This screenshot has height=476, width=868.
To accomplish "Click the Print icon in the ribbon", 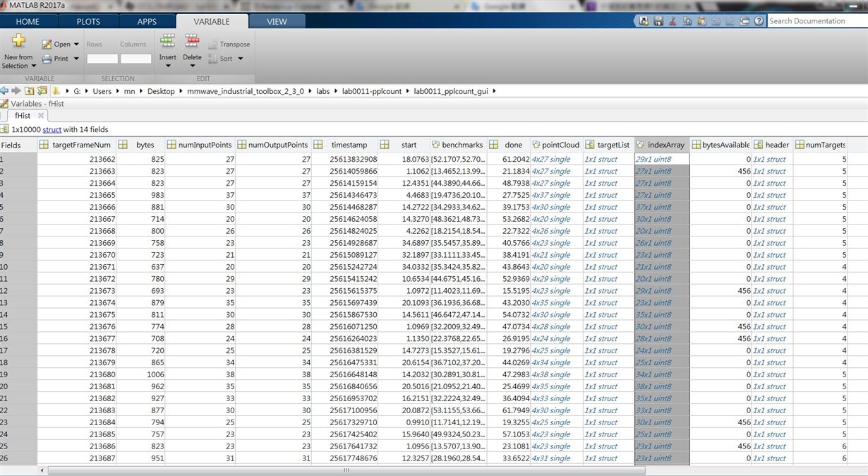I will click(47, 59).
